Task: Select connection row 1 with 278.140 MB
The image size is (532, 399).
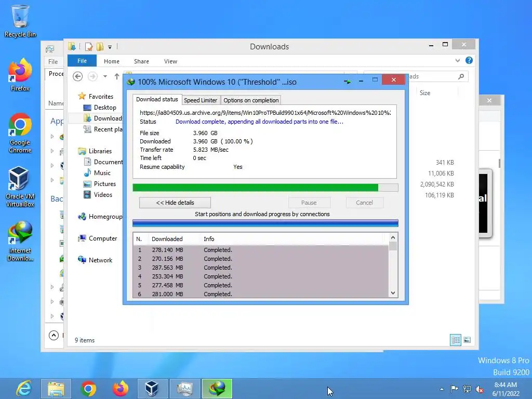Action: point(261,250)
